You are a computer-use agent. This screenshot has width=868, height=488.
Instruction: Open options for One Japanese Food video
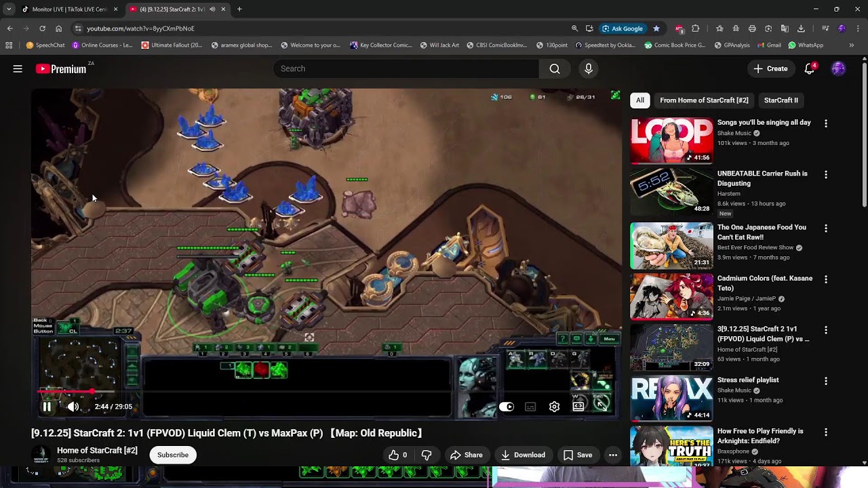click(825, 228)
